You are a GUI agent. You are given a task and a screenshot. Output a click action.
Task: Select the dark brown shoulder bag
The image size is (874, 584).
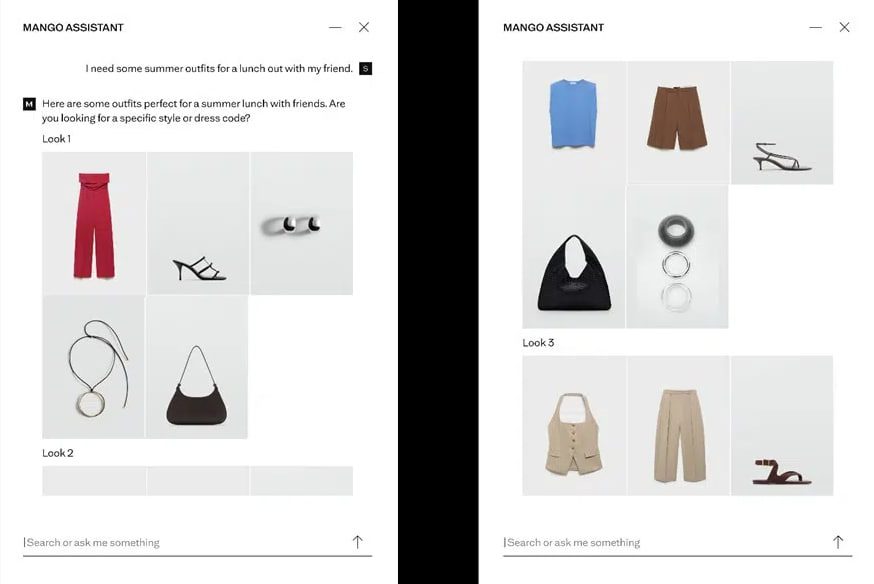point(197,367)
